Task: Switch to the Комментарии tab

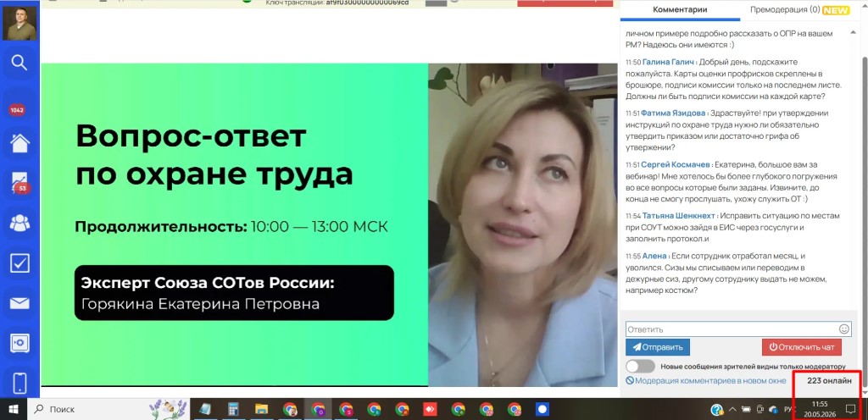Action: (680, 9)
